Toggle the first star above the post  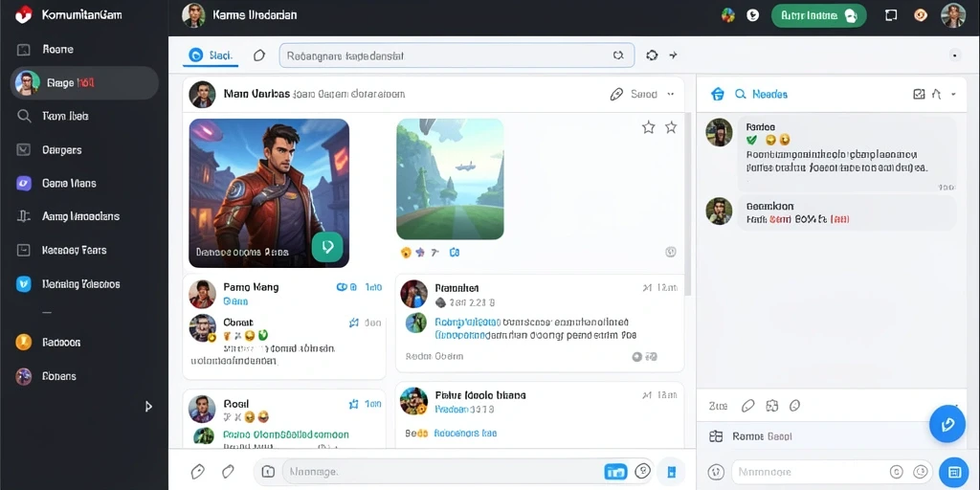tap(649, 127)
